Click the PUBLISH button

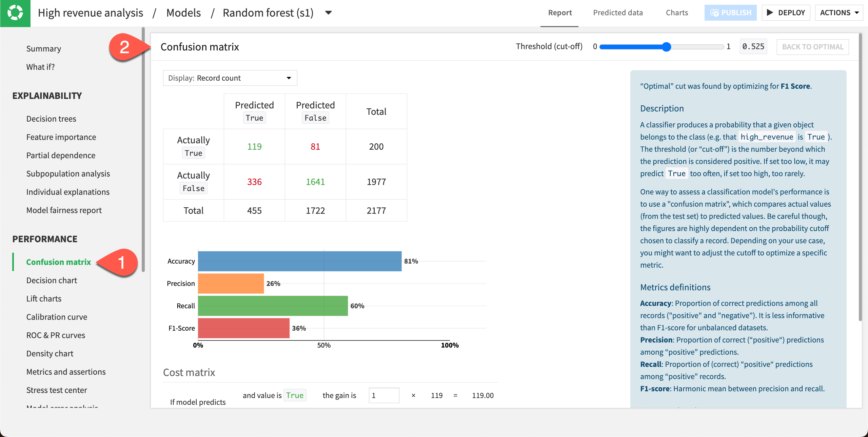[x=730, y=13]
